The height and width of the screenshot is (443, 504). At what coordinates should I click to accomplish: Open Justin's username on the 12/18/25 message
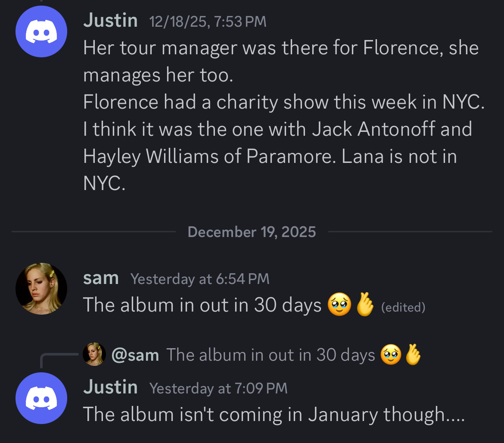(110, 20)
